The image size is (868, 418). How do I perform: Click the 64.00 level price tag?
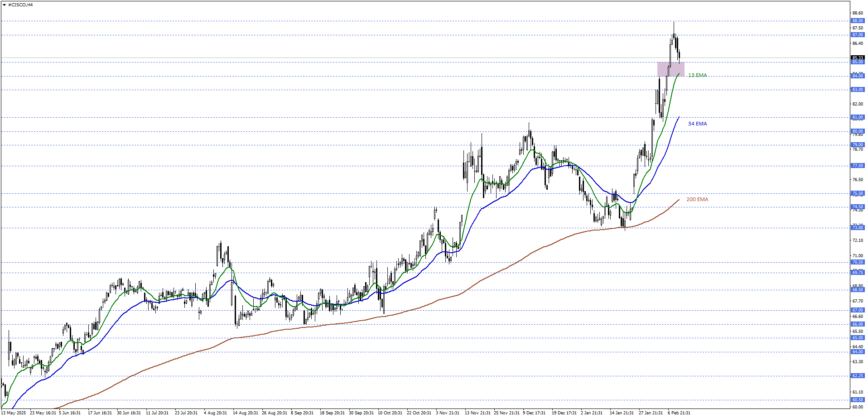point(858,352)
